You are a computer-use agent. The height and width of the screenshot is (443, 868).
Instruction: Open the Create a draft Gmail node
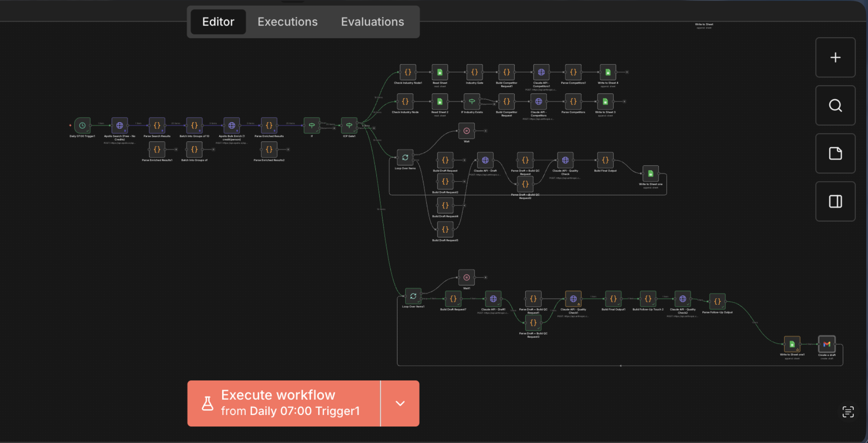[x=826, y=344]
